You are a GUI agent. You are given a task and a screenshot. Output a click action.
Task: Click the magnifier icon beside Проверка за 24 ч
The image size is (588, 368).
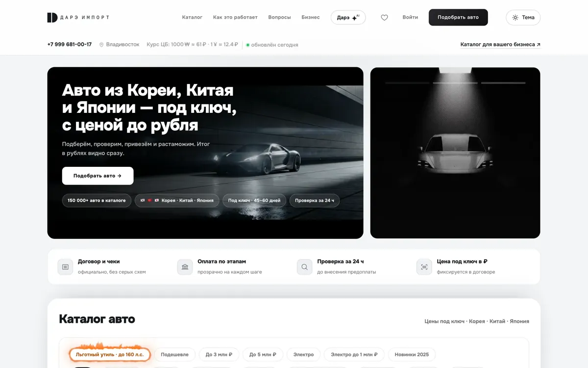click(304, 267)
